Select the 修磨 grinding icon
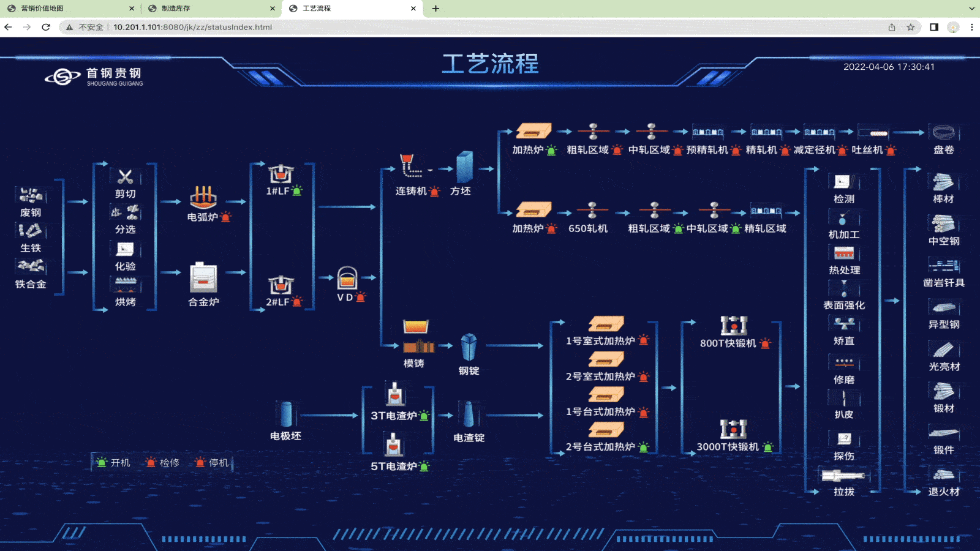The image size is (980, 551). (x=844, y=362)
